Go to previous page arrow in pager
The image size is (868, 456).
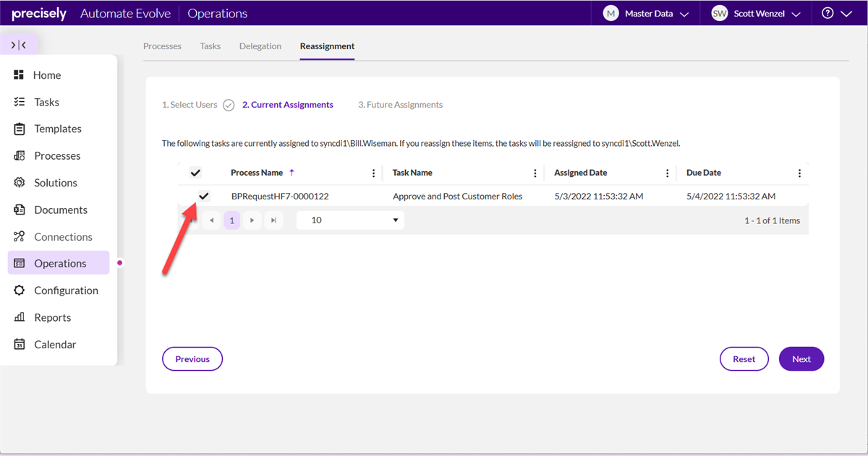tap(212, 220)
